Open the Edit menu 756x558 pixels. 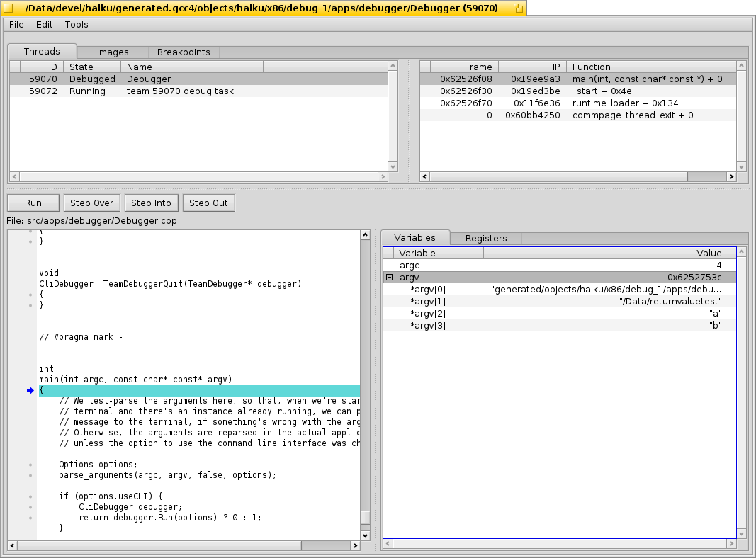tap(45, 25)
